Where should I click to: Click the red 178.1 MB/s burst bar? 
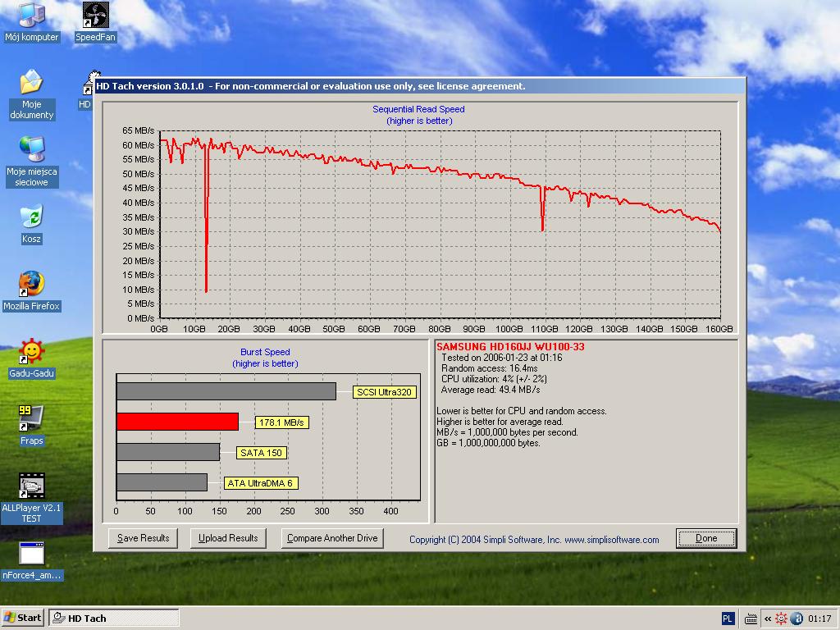177,422
